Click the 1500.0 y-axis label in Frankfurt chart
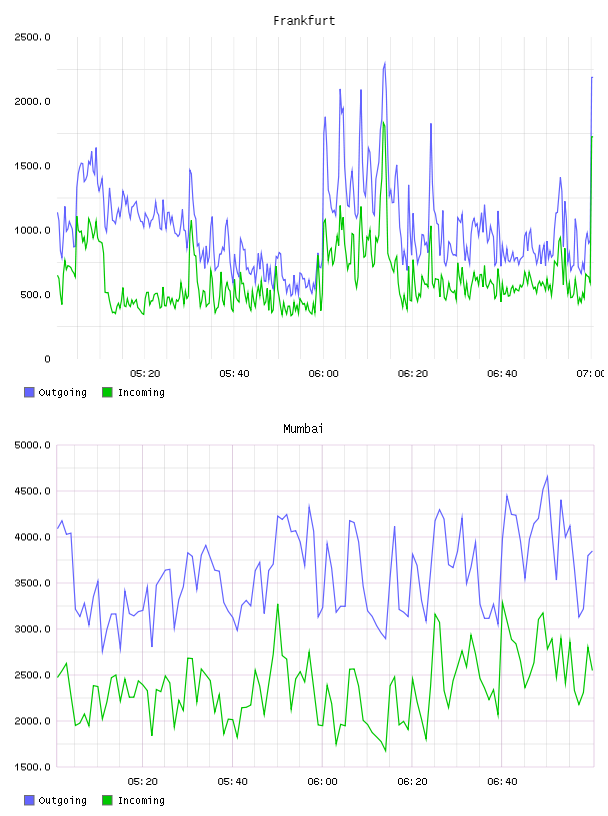Viewport: 608px width, 816px height. [32, 166]
